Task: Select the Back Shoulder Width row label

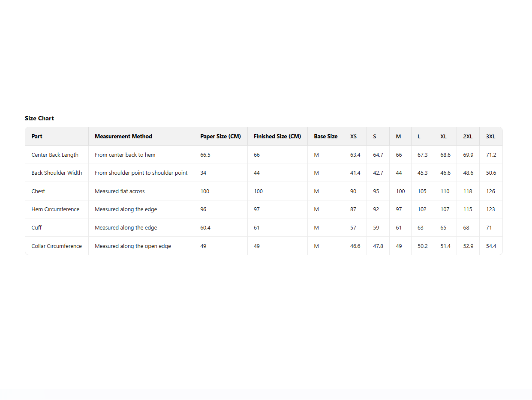Action: [57, 173]
